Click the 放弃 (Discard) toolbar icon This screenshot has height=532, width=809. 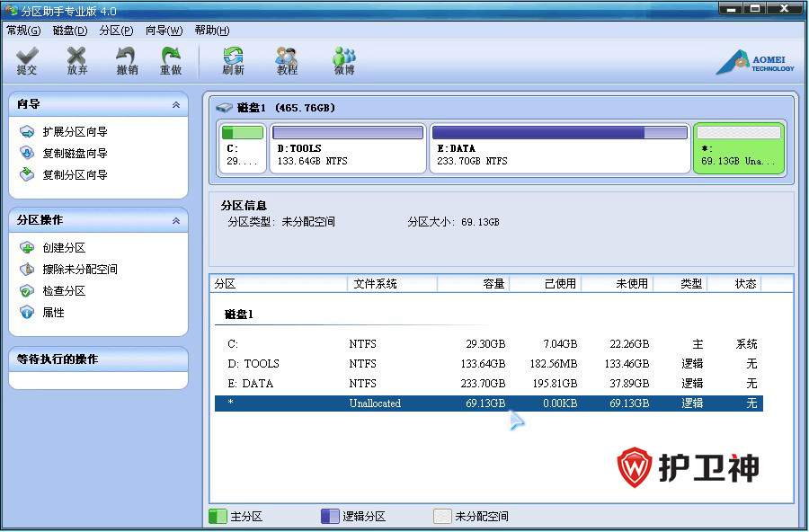pyautogui.click(x=77, y=60)
